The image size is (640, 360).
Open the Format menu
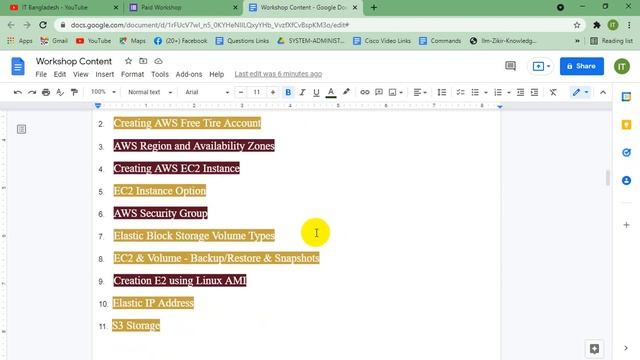(x=132, y=74)
